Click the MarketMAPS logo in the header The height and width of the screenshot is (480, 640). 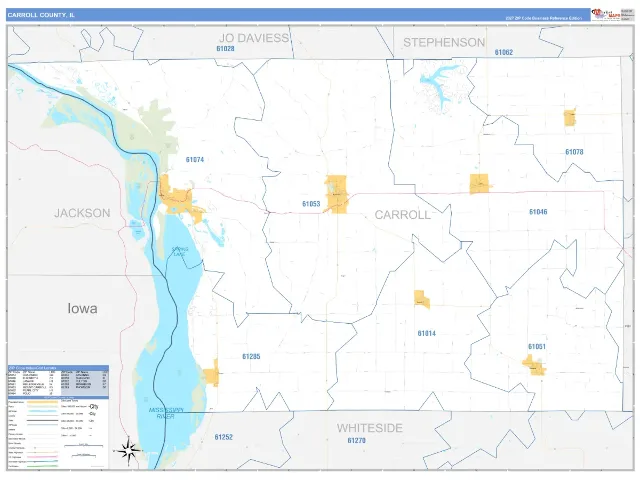point(606,14)
